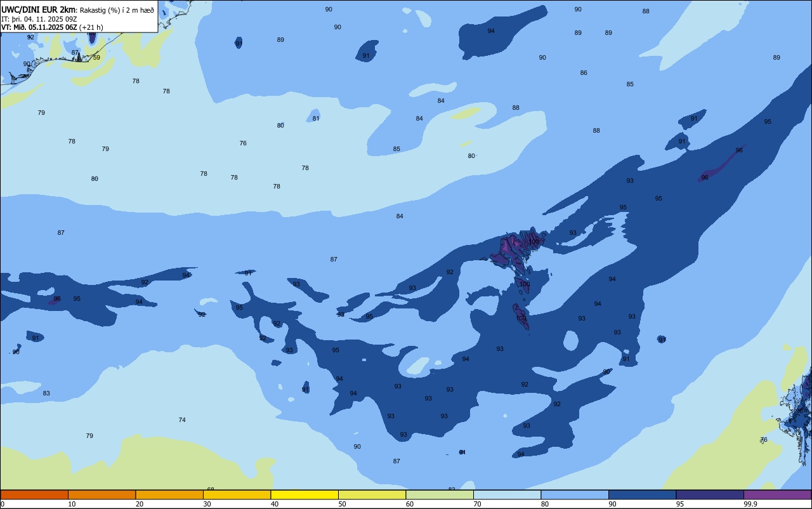Click the 'IT: þri. 04. 11. 2025 09Z' line

[x=39, y=19]
